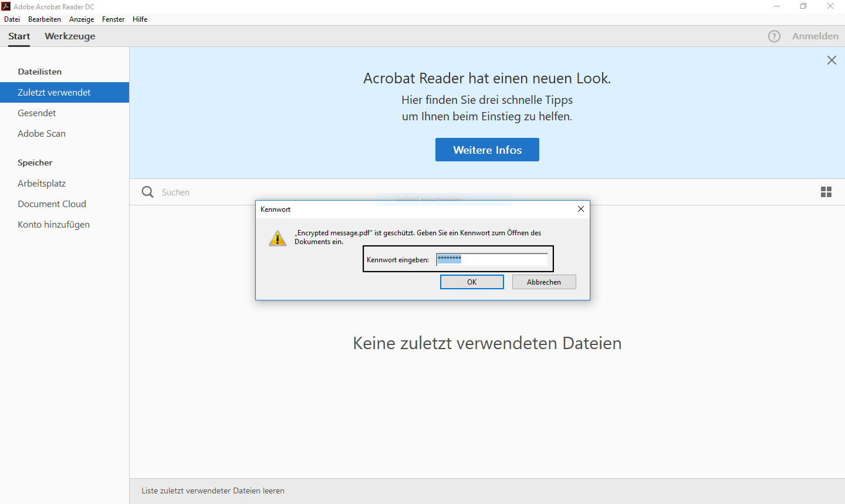
Task: Switch to the Start tab
Action: click(x=19, y=36)
